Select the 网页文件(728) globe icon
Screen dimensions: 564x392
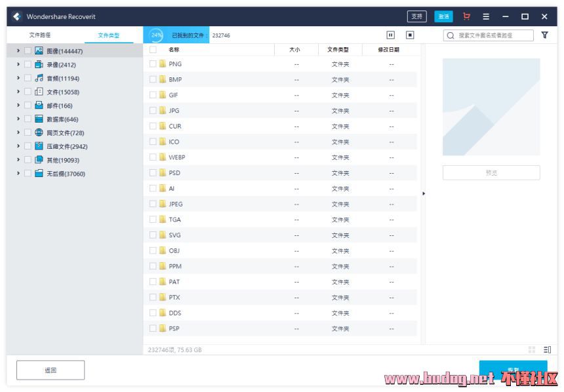coord(39,132)
